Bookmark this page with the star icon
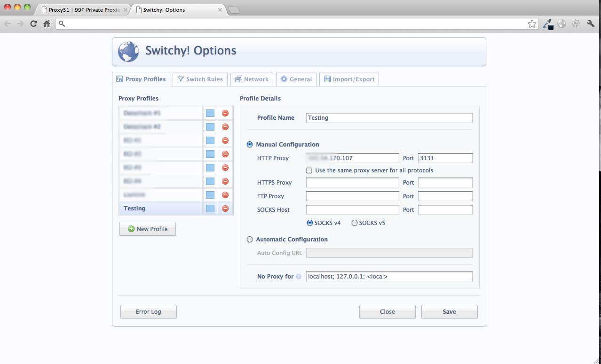The width and height of the screenshot is (601, 364). (x=532, y=24)
